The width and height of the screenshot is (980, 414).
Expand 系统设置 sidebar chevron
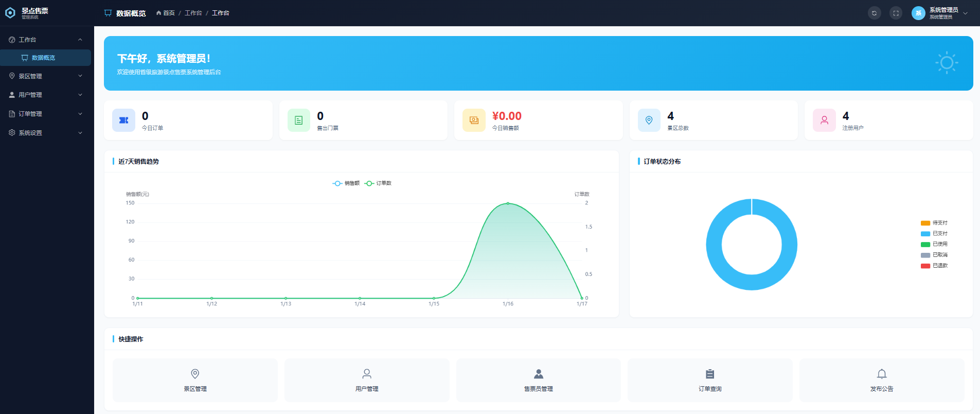pyautogui.click(x=80, y=133)
